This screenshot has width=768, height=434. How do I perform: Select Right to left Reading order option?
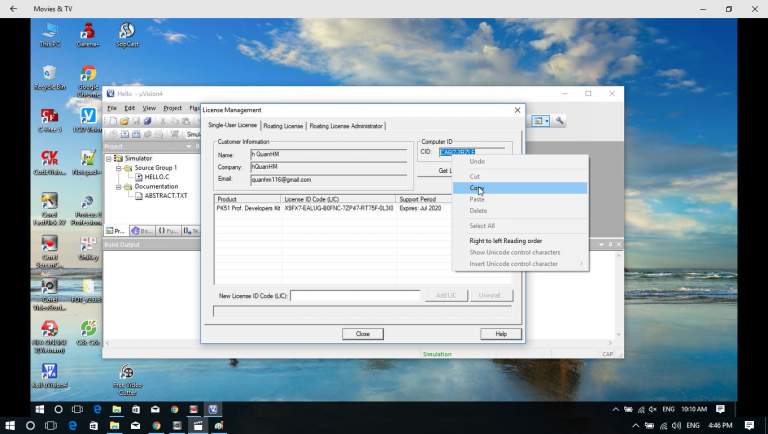tap(505, 240)
